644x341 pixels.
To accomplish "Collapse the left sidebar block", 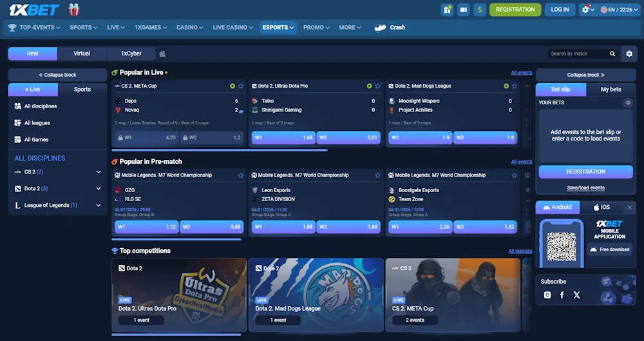I will (57, 75).
